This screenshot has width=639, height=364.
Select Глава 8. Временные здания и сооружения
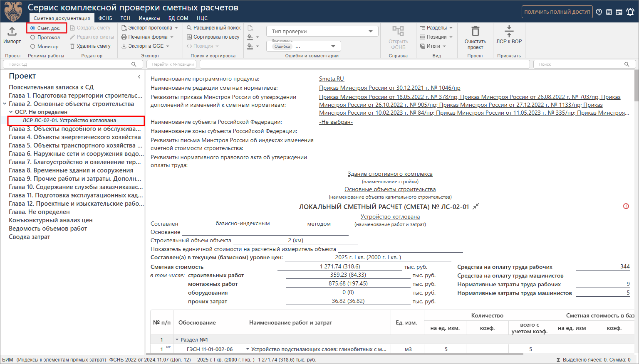71,170
